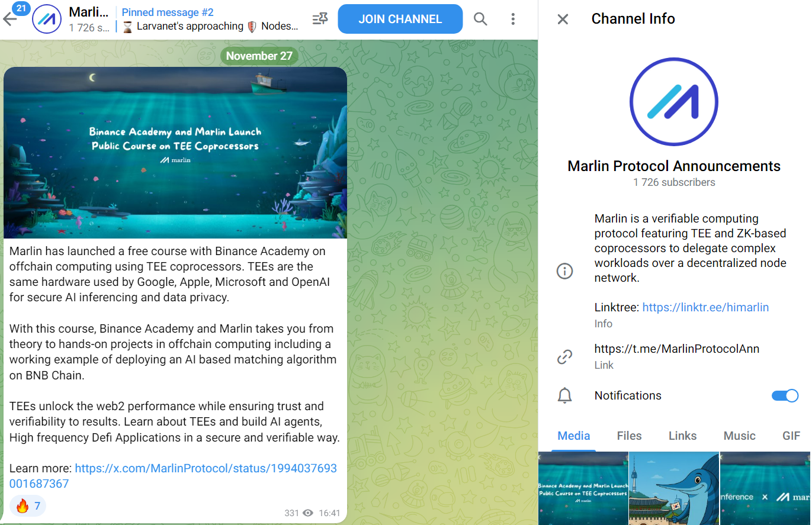
Task: Go back using the arrow with unread badge
Action: coord(11,18)
